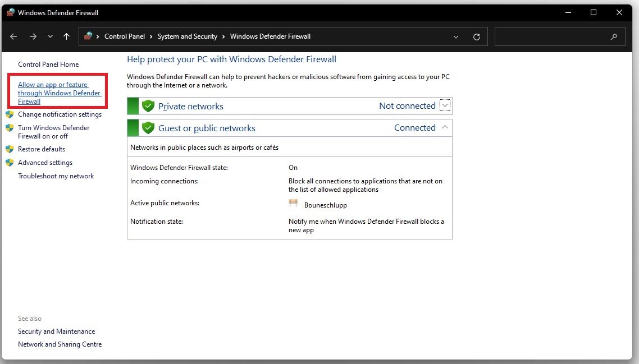This screenshot has width=639, height=364.
Task: Select Windows Defender Firewall breadcrumb
Action: click(x=270, y=36)
